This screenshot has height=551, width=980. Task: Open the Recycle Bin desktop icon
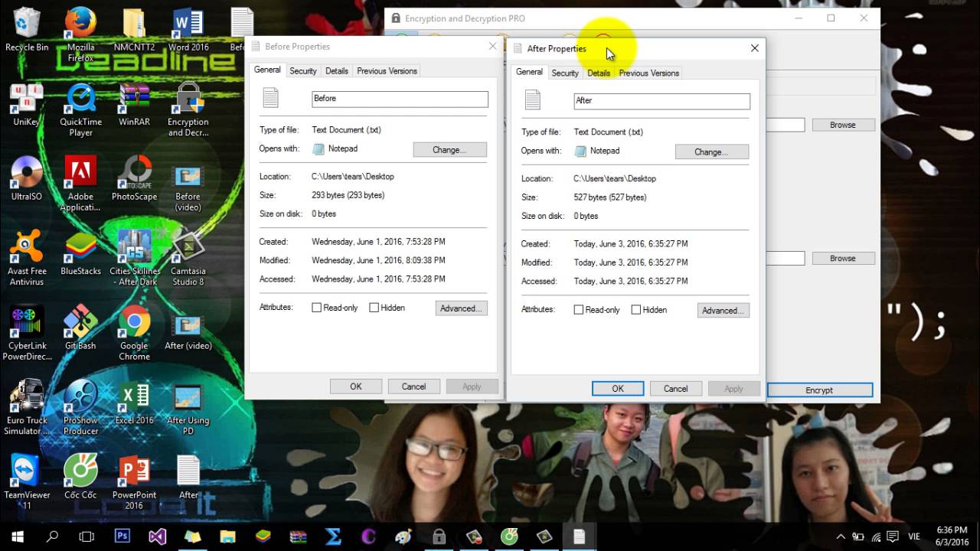27,31
